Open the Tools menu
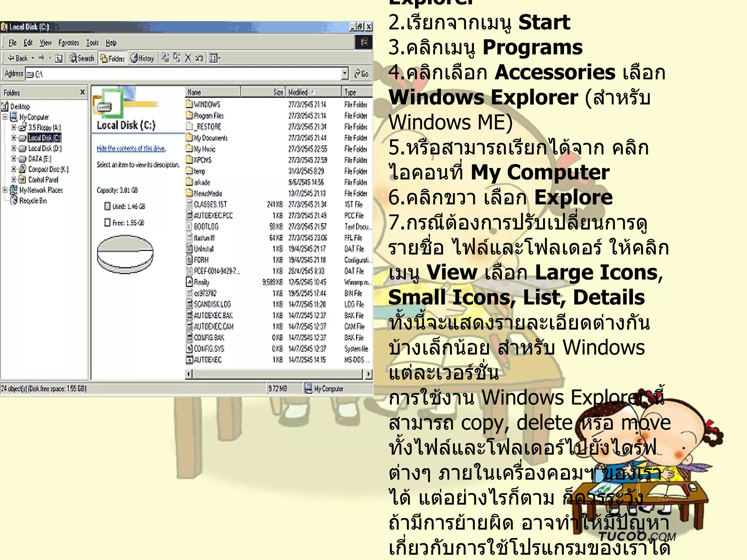Screen dimensions: 747x560 tap(92, 43)
